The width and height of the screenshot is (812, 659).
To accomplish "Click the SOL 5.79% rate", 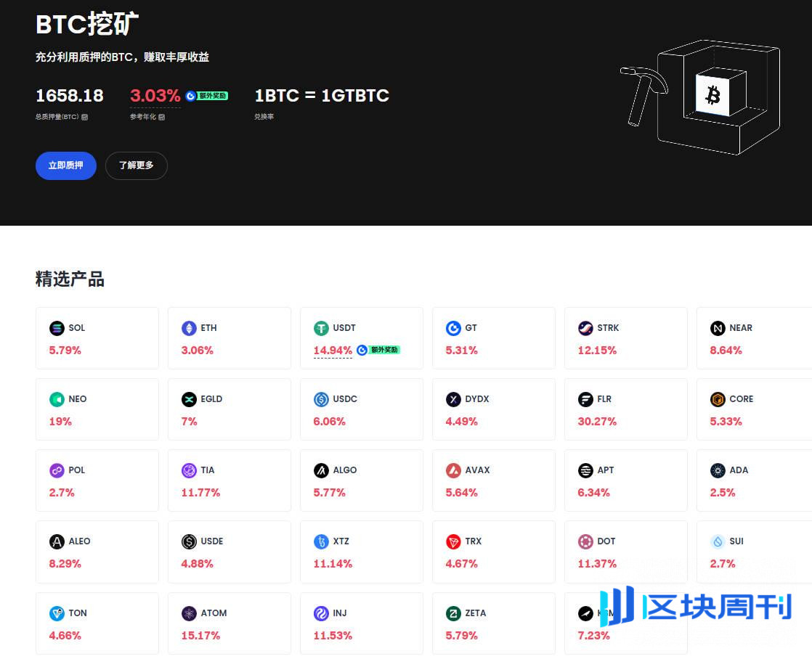I will [x=65, y=351].
